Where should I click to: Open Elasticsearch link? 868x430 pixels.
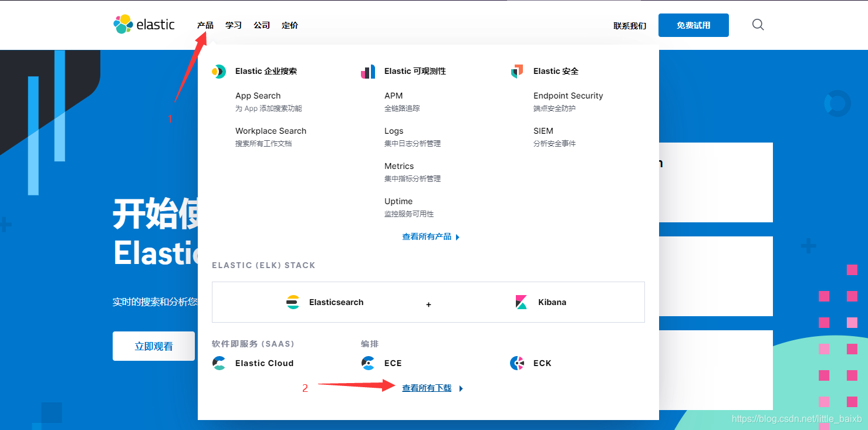(x=336, y=302)
